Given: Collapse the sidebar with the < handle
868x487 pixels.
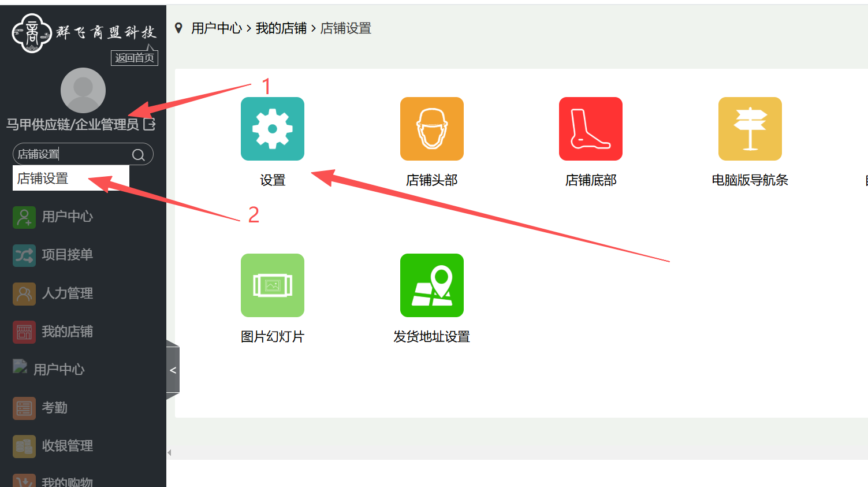Looking at the screenshot, I should (173, 370).
